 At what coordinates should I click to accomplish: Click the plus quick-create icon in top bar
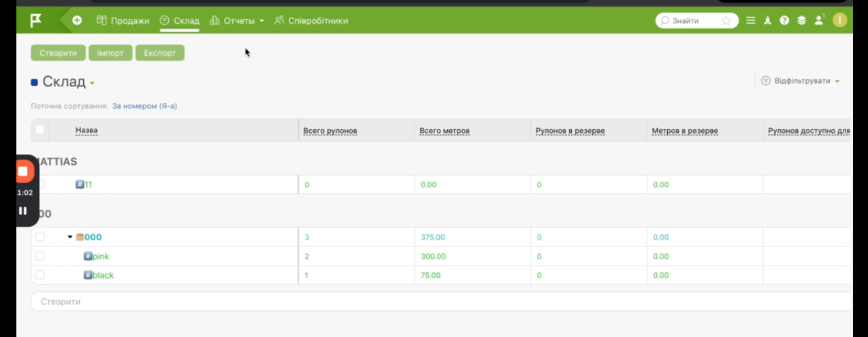(x=77, y=20)
